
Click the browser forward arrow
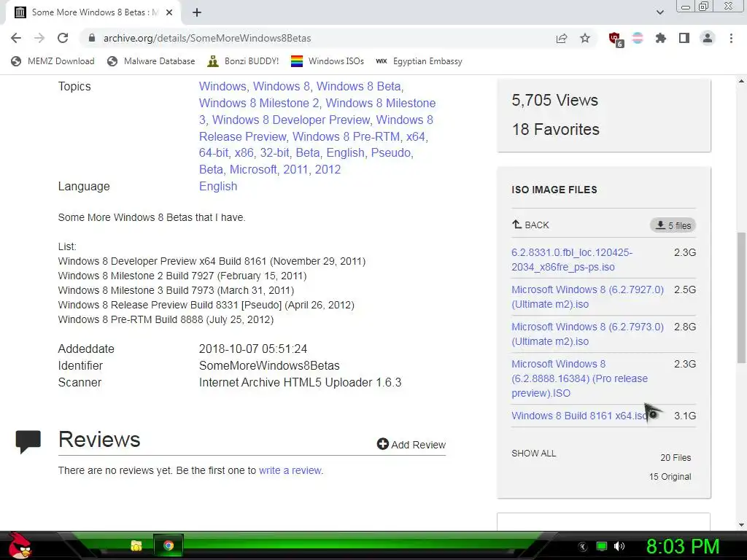click(x=39, y=38)
